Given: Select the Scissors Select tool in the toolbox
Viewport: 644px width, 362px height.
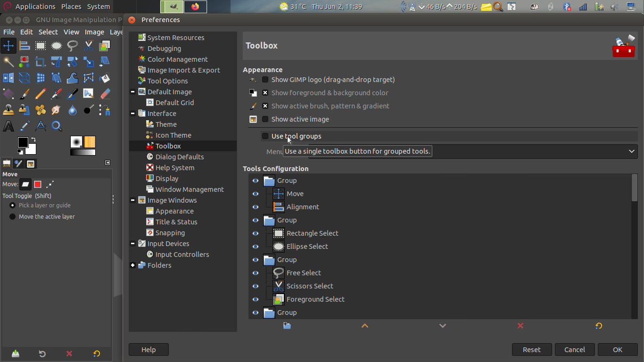Looking at the screenshot, I should coord(89,46).
